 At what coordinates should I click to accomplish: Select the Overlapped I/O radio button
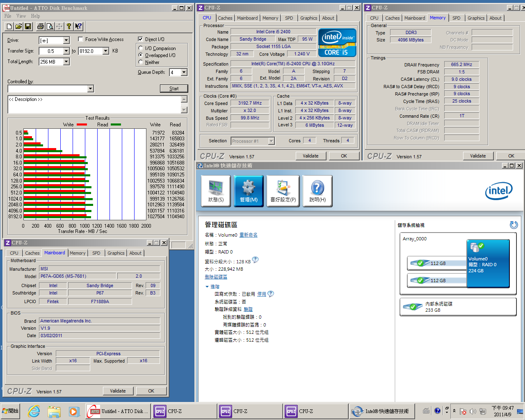tap(141, 55)
